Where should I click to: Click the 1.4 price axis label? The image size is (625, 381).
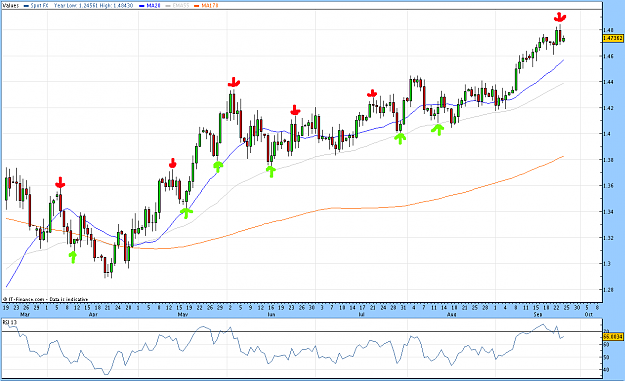coord(607,134)
